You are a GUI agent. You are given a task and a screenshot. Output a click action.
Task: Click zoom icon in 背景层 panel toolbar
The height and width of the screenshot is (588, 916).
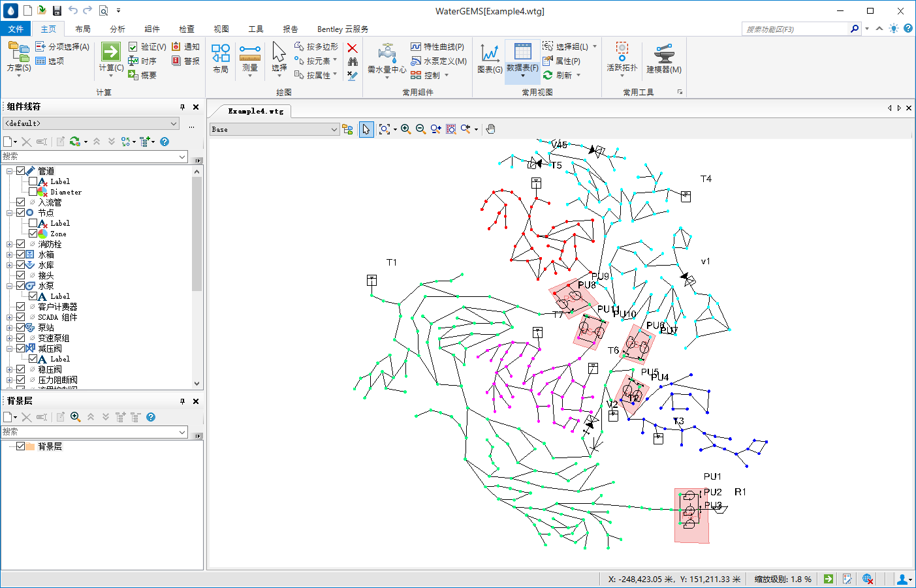pyautogui.click(x=76, y=417)
